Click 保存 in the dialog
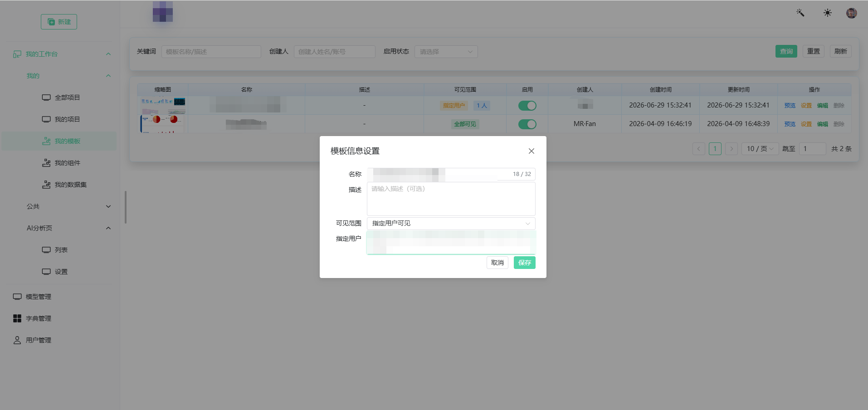The width and height of the screenshot is (868, 410). click(x=525, y=263)
